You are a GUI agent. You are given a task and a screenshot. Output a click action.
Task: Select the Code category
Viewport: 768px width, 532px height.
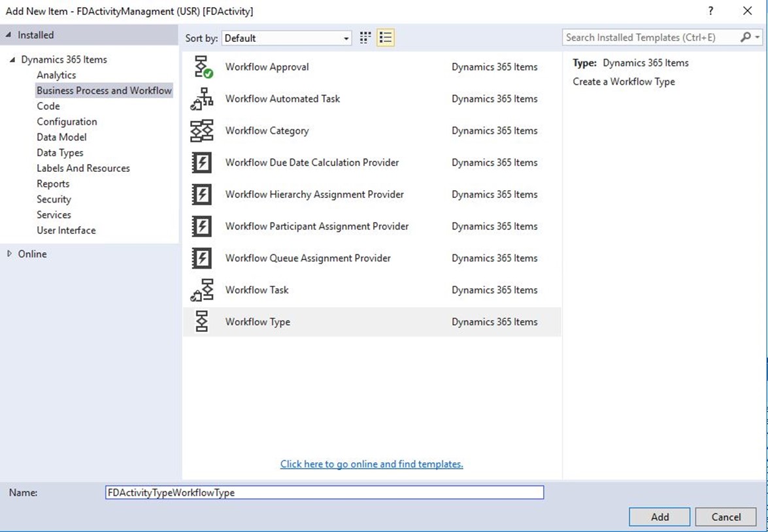[48, 107]
